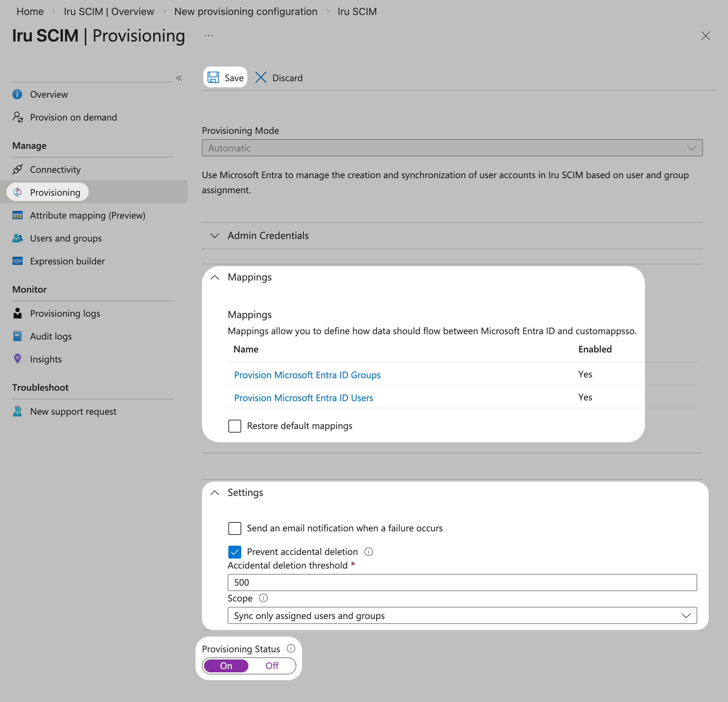This screenshot has width=728, height=702.
Task: Click the Save floppy disk icon
Action: [213, 77]
